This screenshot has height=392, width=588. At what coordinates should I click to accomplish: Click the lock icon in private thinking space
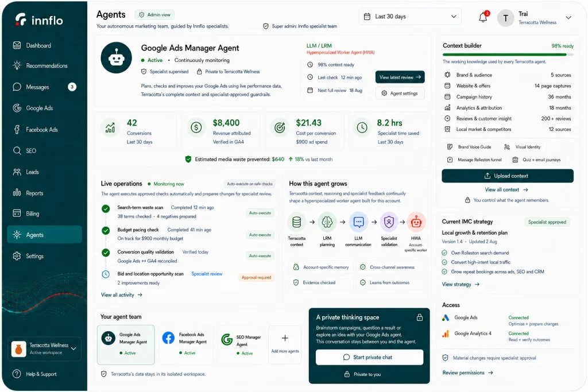tap(420, 317)
